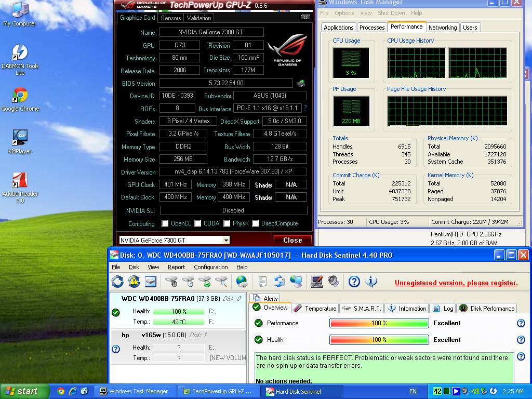This screenshot has height=399, width=532.
Task: Expand the NVIDIA GeForce 7300 GT dropdown
Action: pyautogui.click(x=226, y=241)
